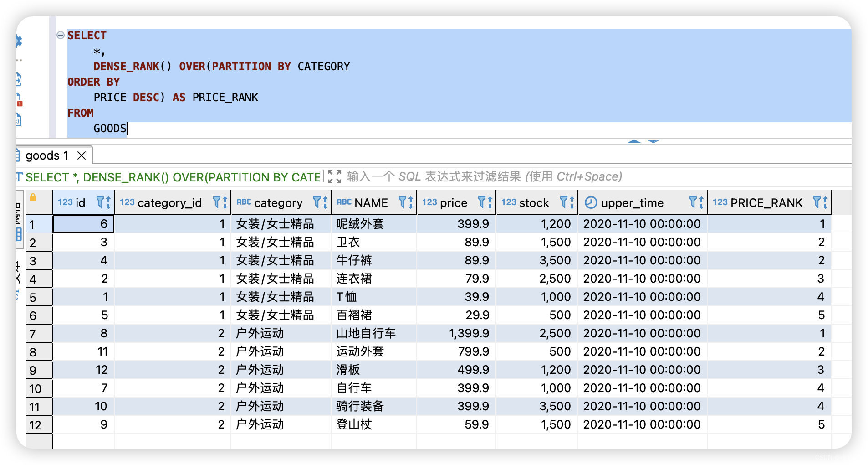Click the expand filter panel icon
The width and height of the screenshot is (868, 465).
click(x=334, y=176)
